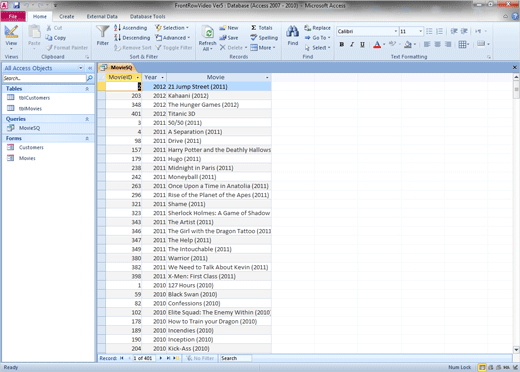Open the File tab
This screenshot has width=520, height=372.
click(x=13, y=16)
